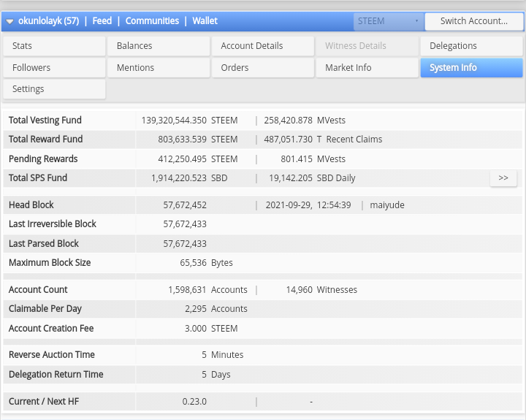
Task: Click the 487,051.730 T Recent Claims value
Action: [x=323, y=140]
